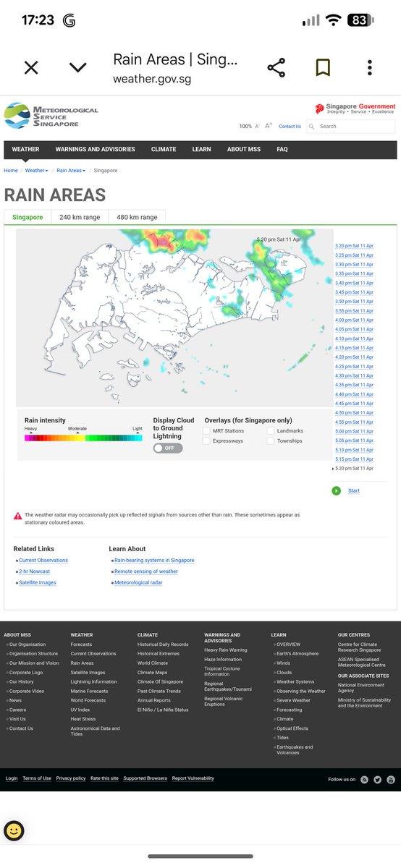The width and height of the screenshot is (401, 868).
Task: Open the Current Observations related link
Action: (x=43, y=561)
